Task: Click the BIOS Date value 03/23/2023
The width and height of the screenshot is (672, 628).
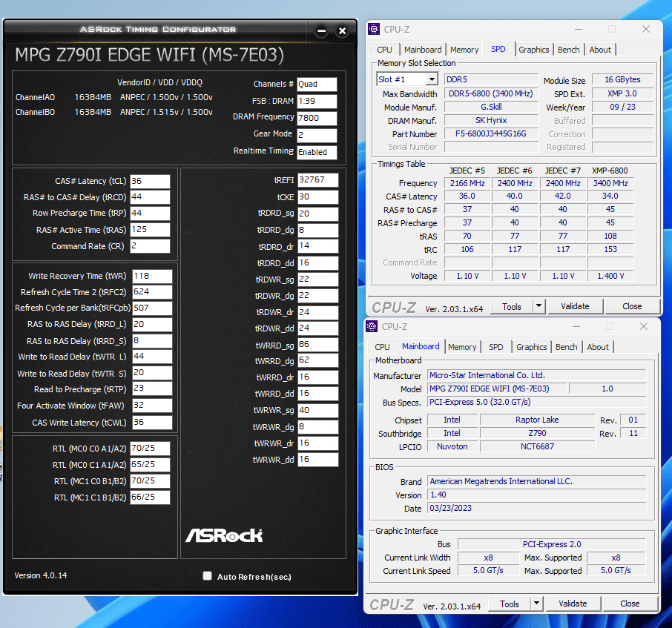Action: 536,508
